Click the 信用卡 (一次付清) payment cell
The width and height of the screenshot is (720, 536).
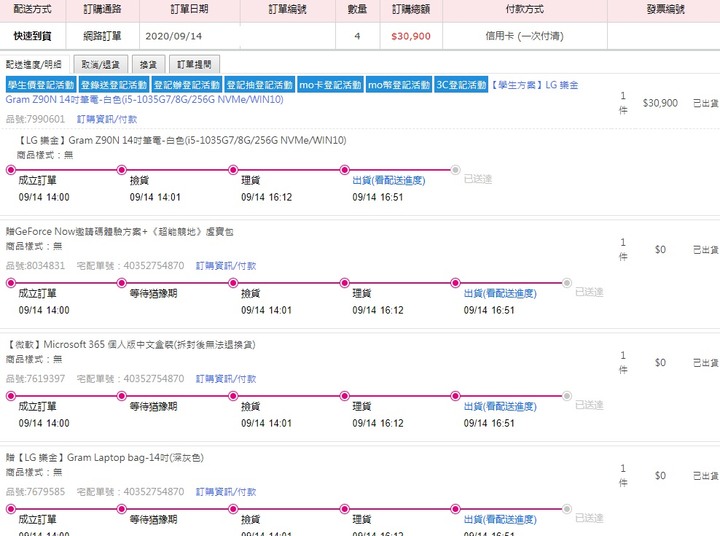525,36
